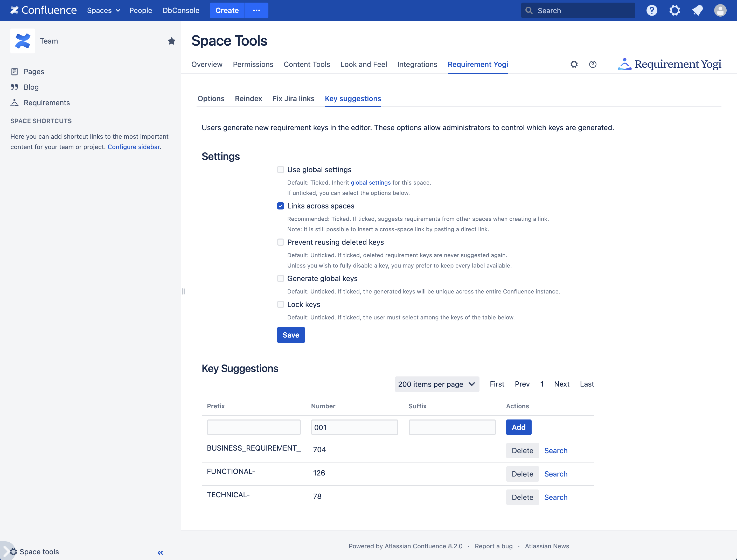Tick the Use global settings checkbox
This screenshot has width=737, height=560.
(x=281, y=170)
